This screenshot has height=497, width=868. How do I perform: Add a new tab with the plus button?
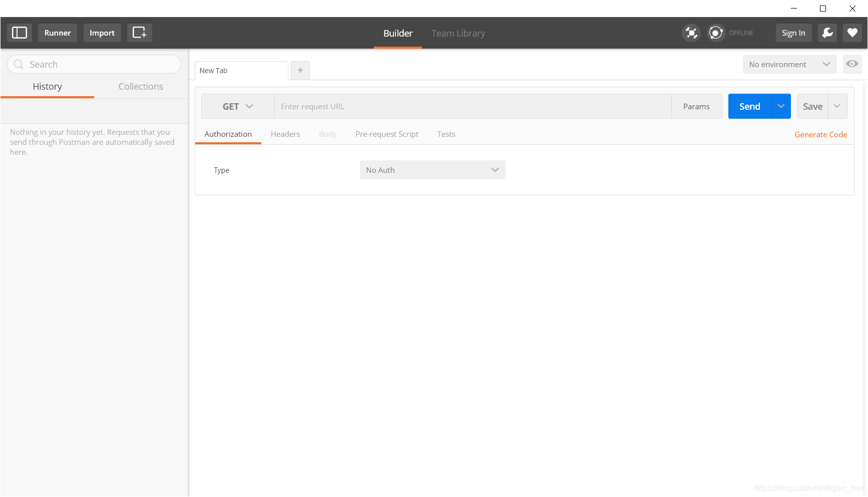(x=300, y=71)
